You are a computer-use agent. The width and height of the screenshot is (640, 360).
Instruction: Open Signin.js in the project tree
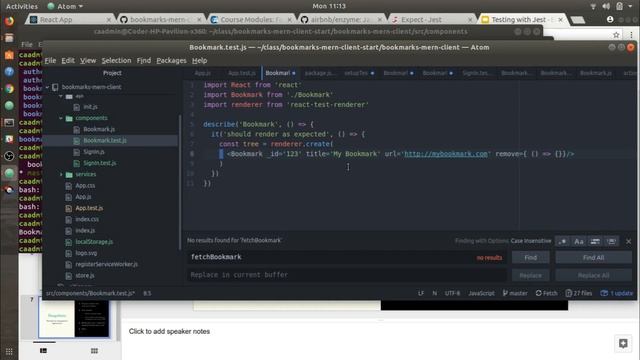pos(94,152)
